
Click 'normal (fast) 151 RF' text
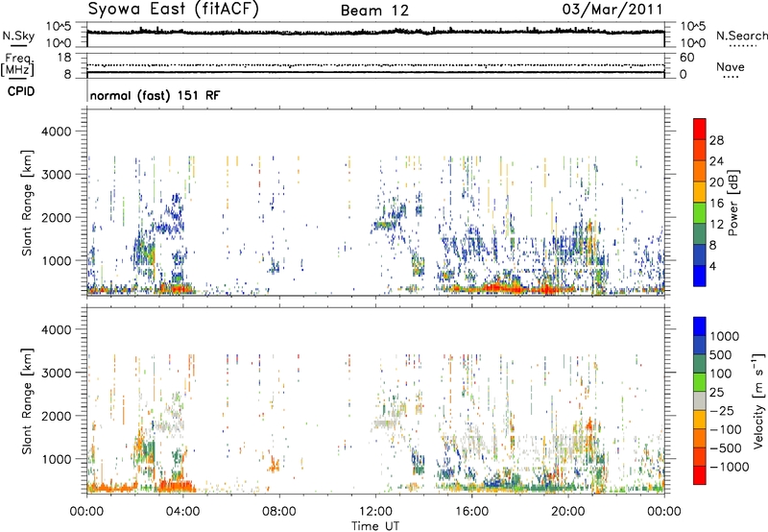[x=155, y=95]
